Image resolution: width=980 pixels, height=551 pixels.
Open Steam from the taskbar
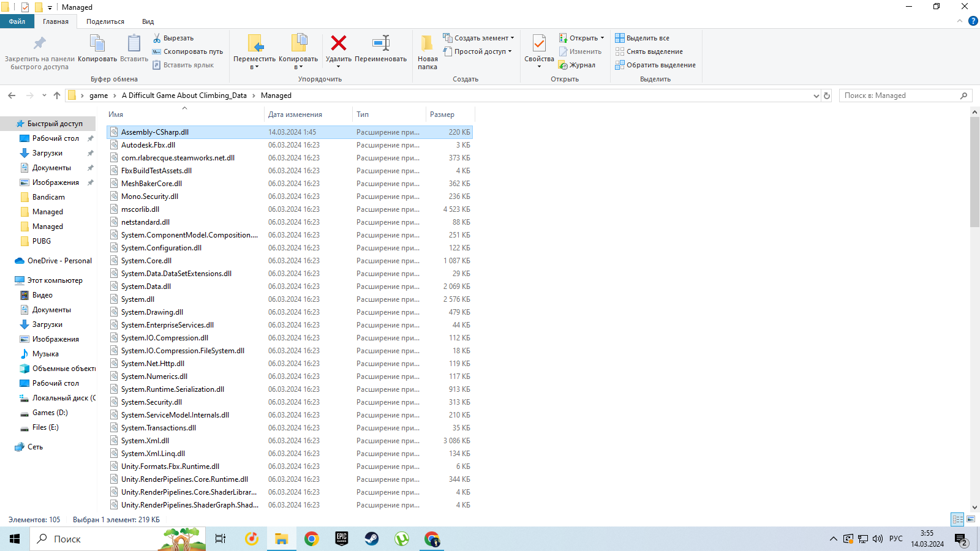pos(372,539)
